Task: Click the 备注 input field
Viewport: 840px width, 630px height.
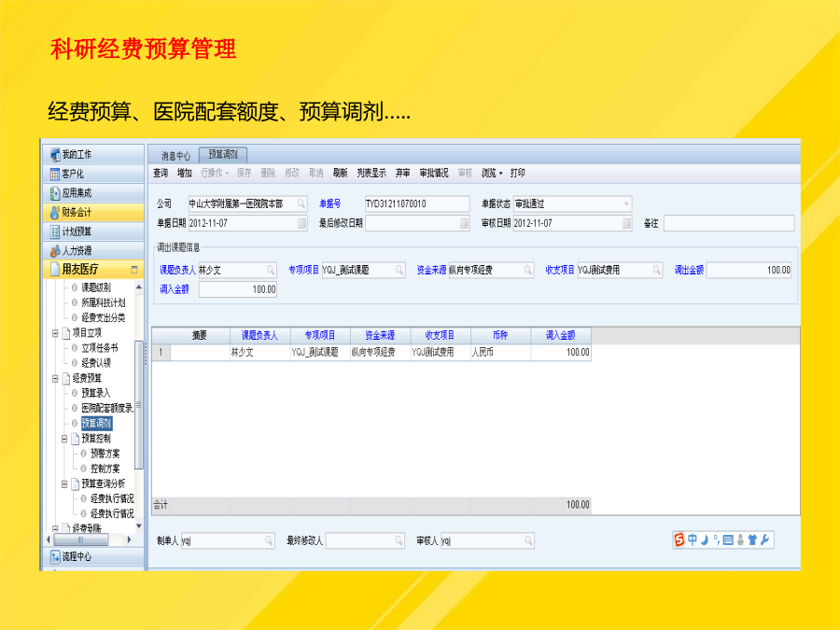Action: point(728,223)
